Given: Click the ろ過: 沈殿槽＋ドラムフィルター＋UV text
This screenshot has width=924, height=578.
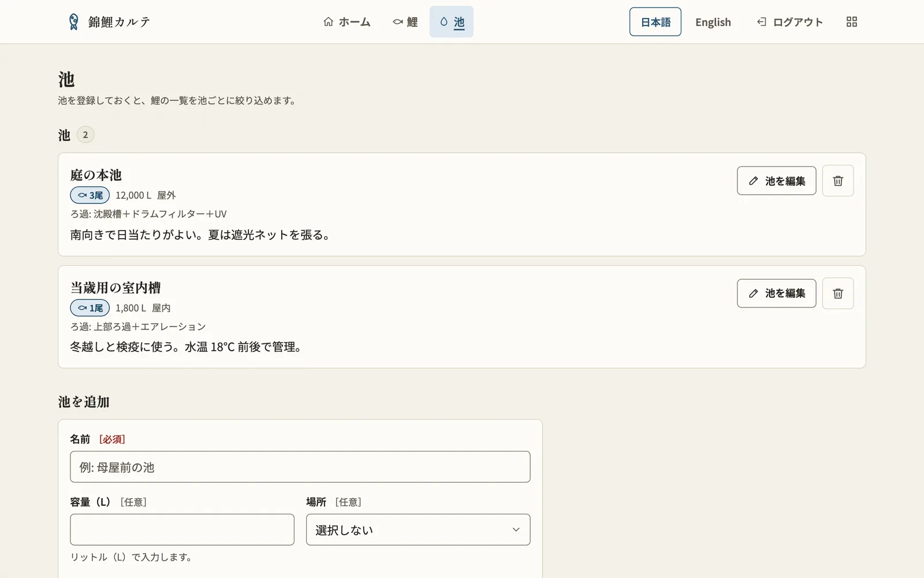Looking at the screenshot, I should [148, 214].
